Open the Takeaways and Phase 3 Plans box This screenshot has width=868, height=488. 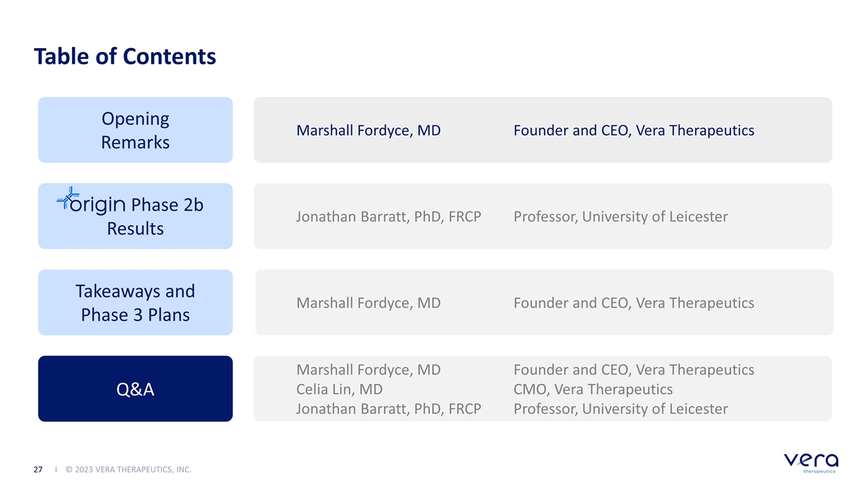point(135,302)
